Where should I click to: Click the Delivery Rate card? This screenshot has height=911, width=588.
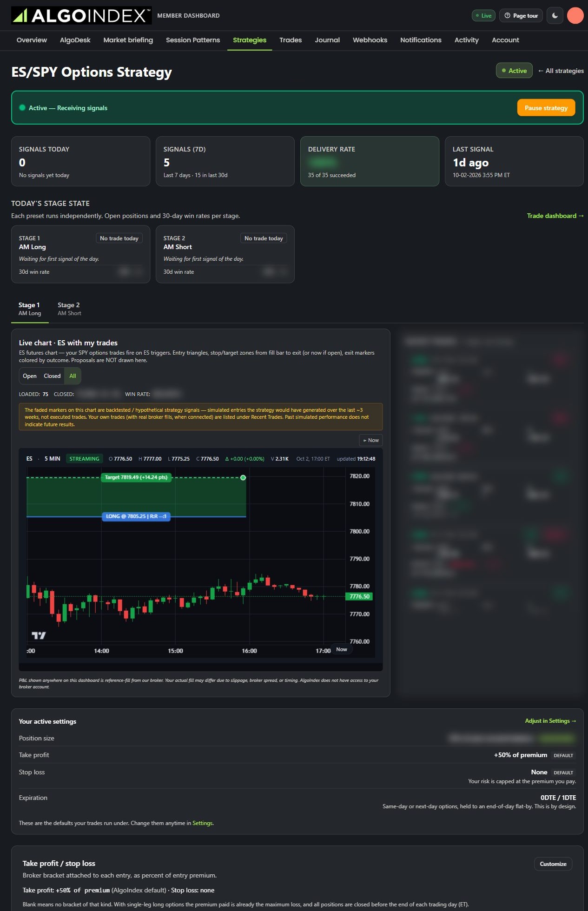(370, 161)
